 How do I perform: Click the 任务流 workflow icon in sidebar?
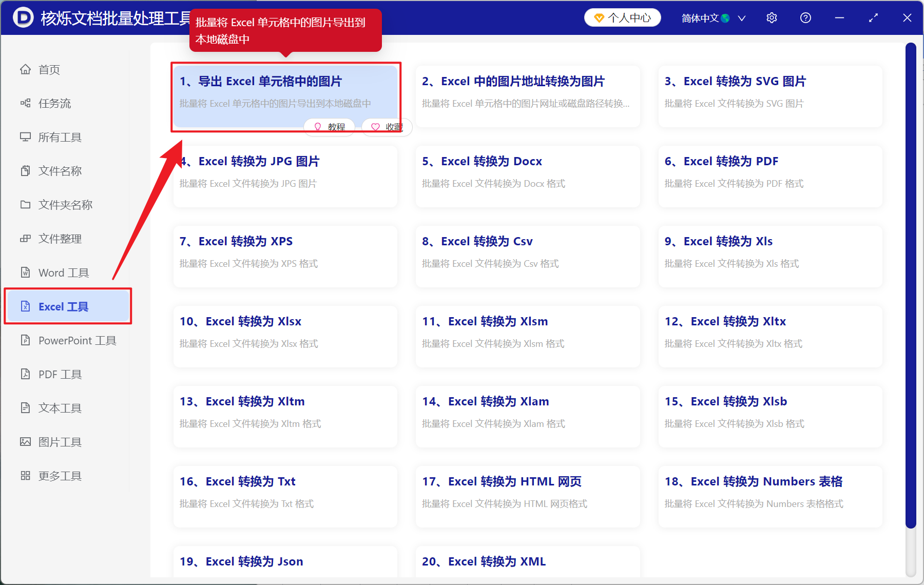[25, 103]
